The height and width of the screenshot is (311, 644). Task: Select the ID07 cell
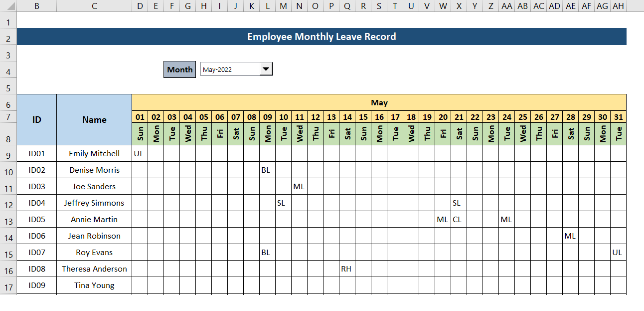36,252
